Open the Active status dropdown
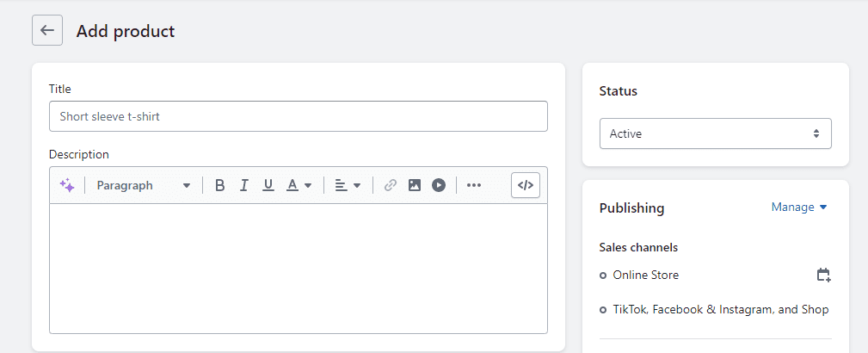The image size is (868, 353). click(x=715, y=133)
